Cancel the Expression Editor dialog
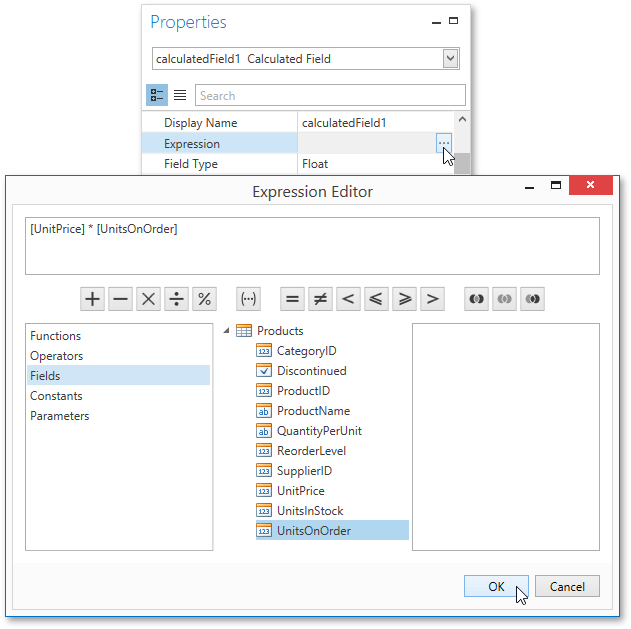Screen dimensions: 631x629 [x=567, y=586]
